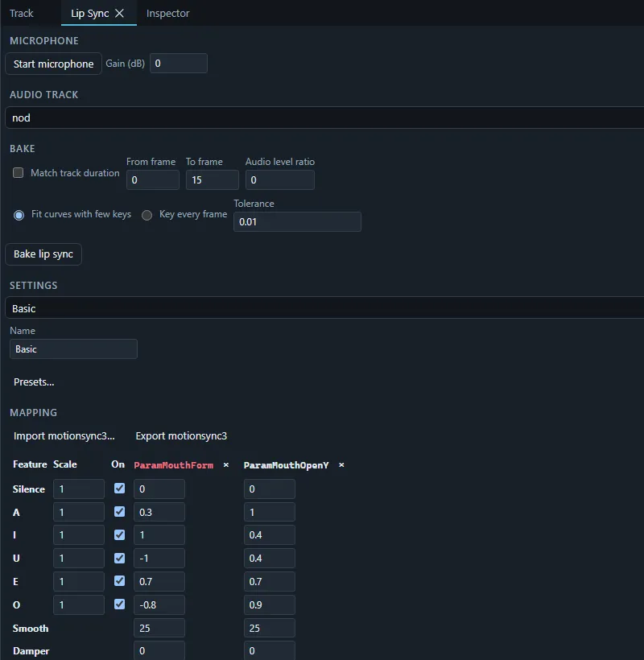
Task: Click the settings Name input field
Action: pyautogui.click(x=74, y=349)
